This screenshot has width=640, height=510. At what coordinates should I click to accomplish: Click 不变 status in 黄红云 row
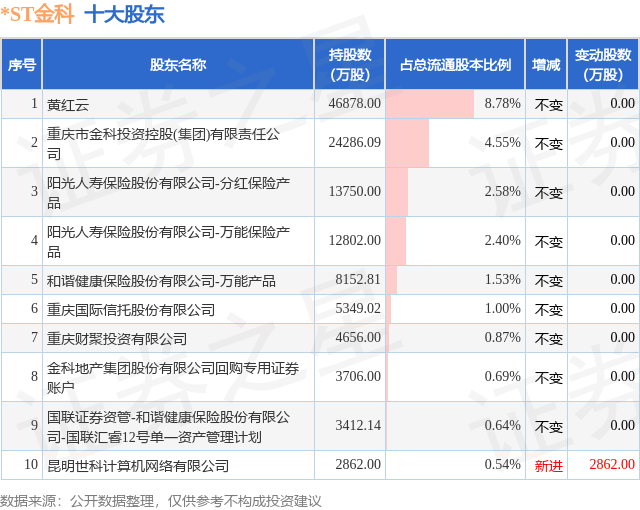[549, 105]
